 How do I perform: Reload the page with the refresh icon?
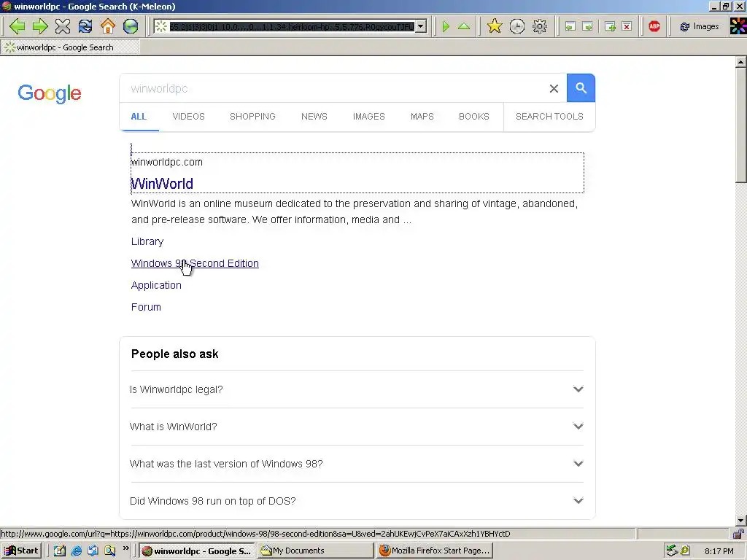pos(85,26)
